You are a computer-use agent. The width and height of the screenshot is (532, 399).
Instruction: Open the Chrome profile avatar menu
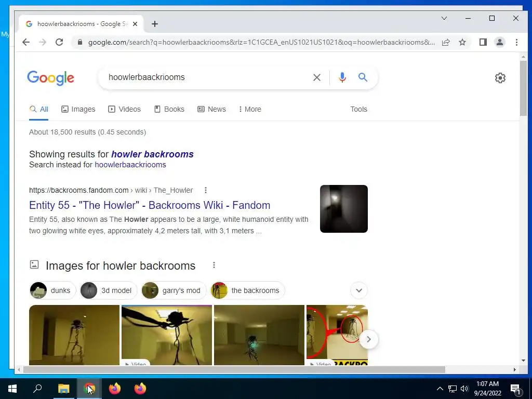click(499, 42)
